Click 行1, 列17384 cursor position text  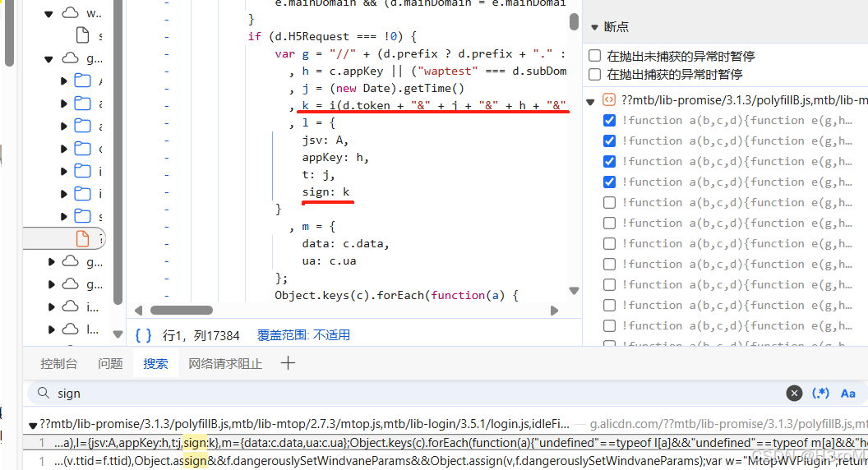[201, 335]
